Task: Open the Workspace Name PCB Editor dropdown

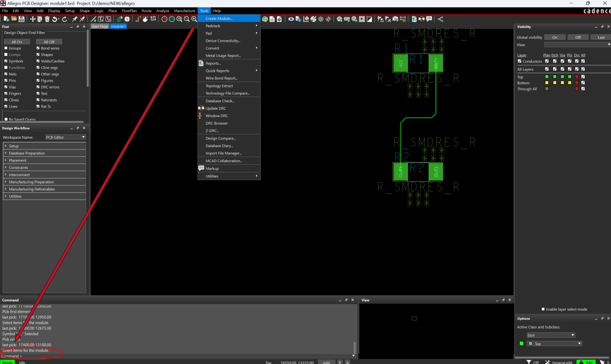Action: (x=65, y=137)
